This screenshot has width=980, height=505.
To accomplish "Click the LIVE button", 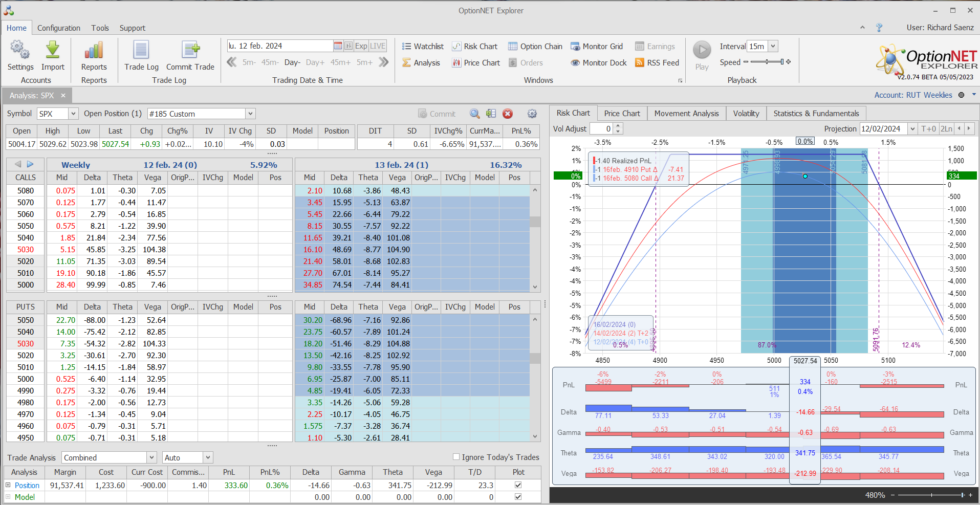I will 378,46.
